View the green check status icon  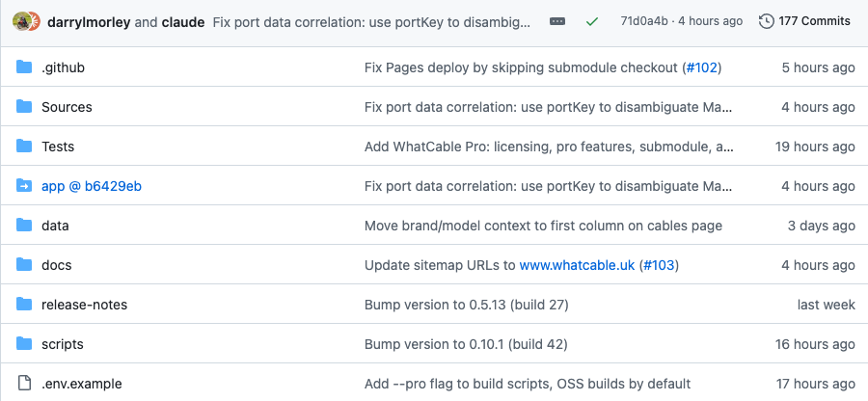(592, 21)
